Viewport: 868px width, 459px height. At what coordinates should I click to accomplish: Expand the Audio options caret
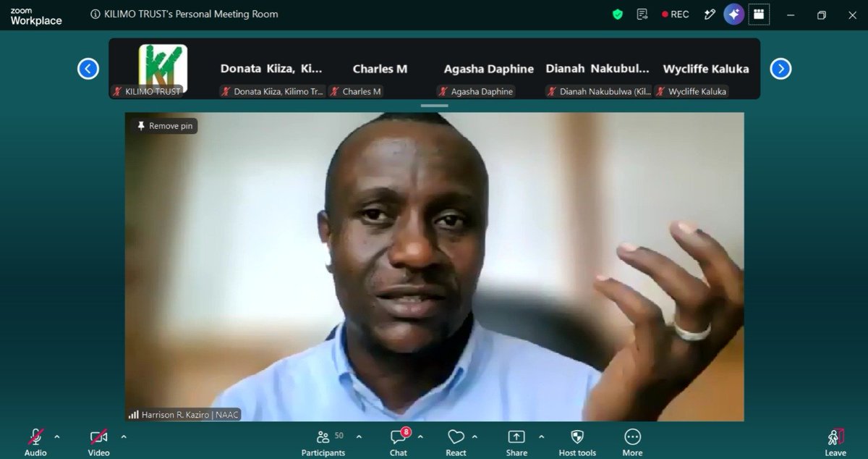pyautogui.click(x=57, y=437)
